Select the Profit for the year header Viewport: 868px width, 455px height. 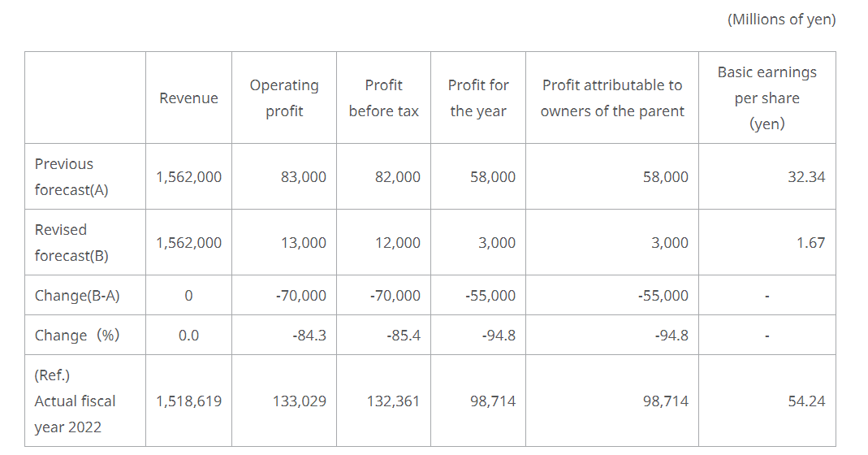478,98
